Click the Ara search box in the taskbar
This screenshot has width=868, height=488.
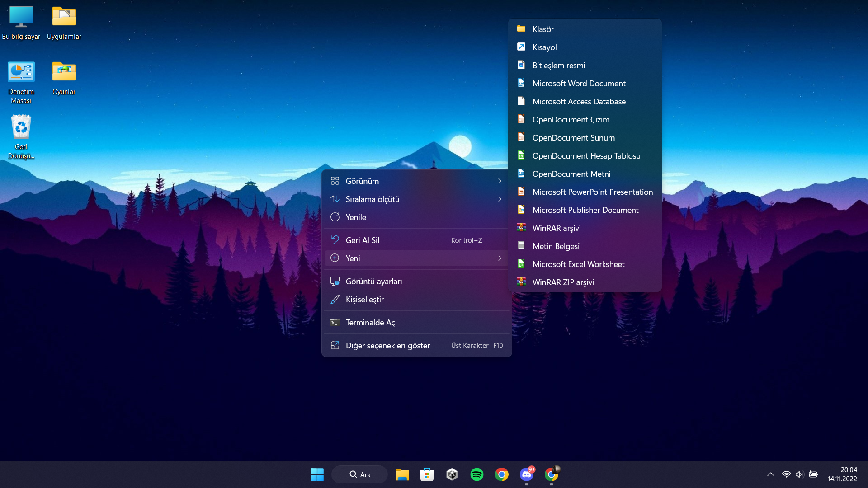point(360,474)
